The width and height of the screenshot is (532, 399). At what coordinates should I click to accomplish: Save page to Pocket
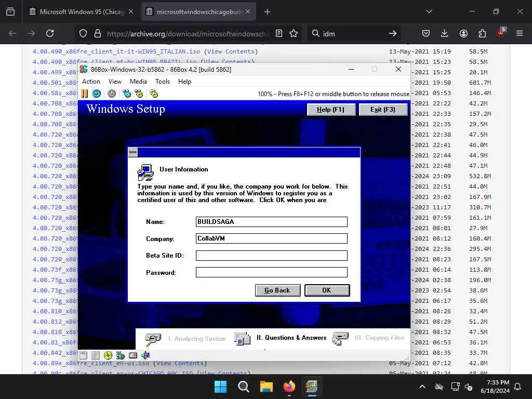coord(426,33)
